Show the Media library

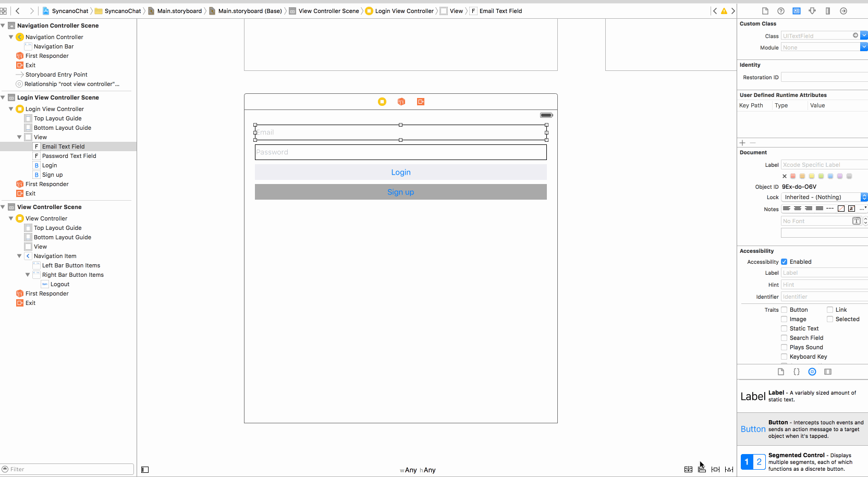(x=828, y=372)
